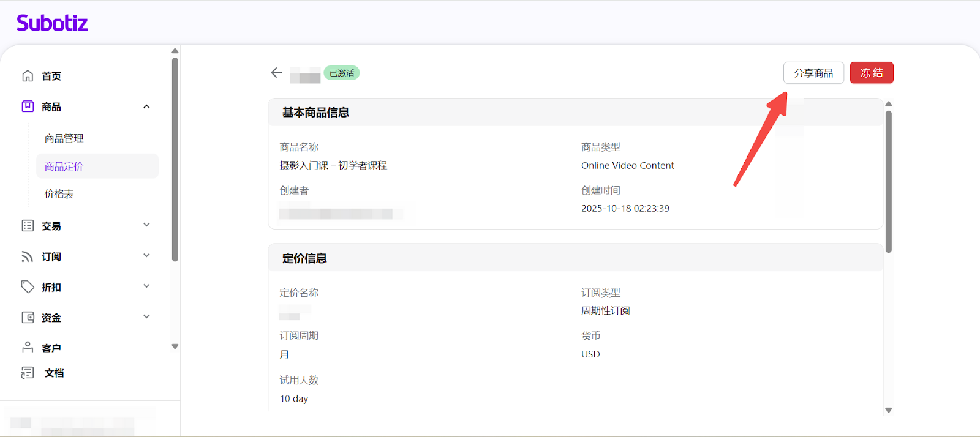Click the 分享商品 button
980x437 pixels.
click(813, 73)
